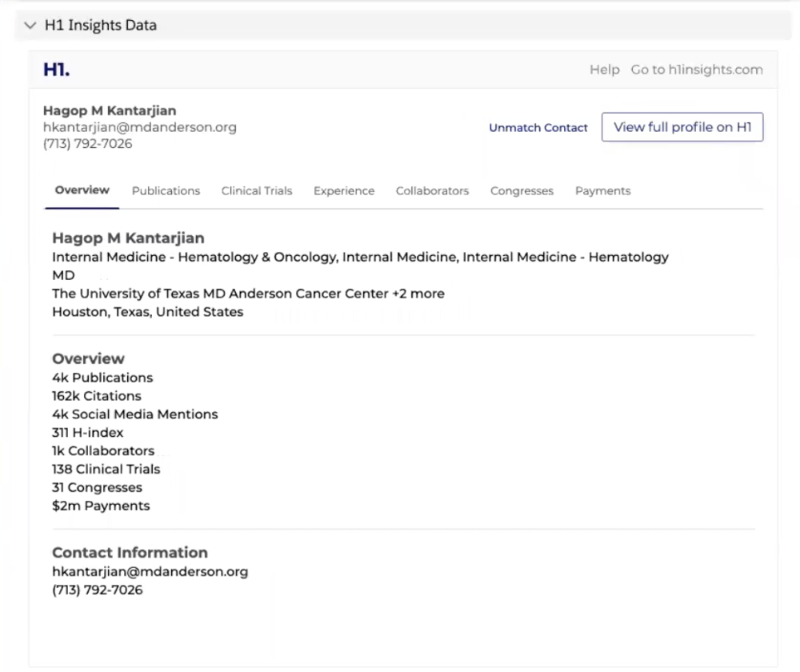This screenshot has height=672, width=800.
Task: Open the Help link
Action: coord(605,70)
